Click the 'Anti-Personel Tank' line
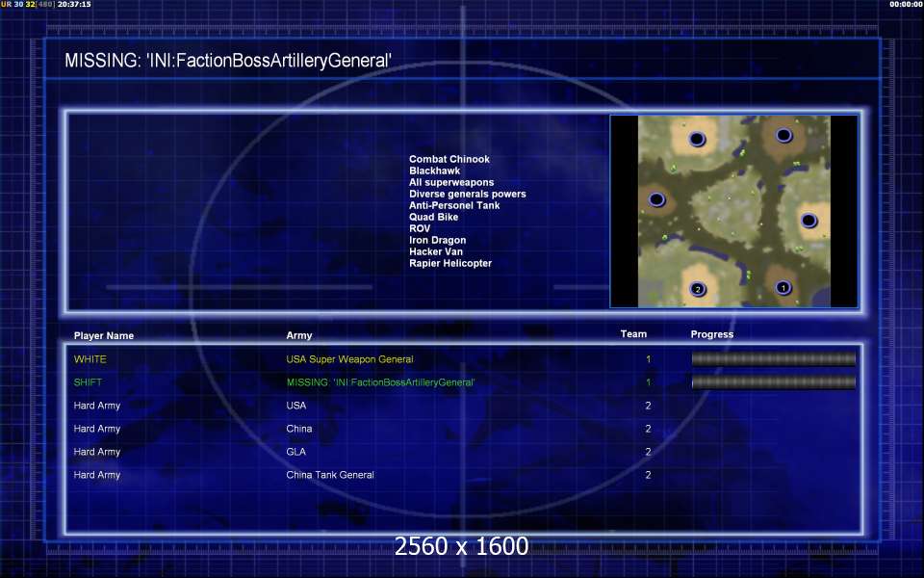Viewport: 924px width, 578px height. pos(454,205)
